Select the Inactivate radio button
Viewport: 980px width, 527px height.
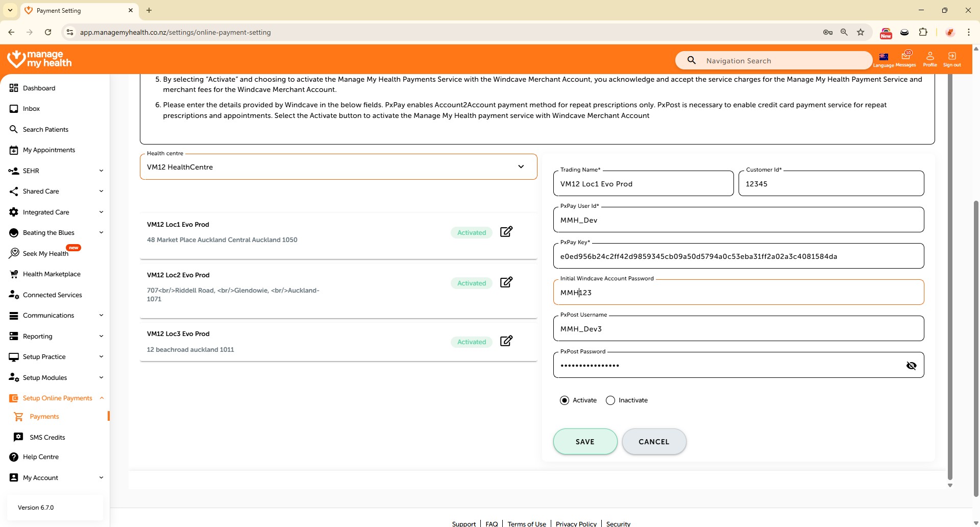[610, 400]
